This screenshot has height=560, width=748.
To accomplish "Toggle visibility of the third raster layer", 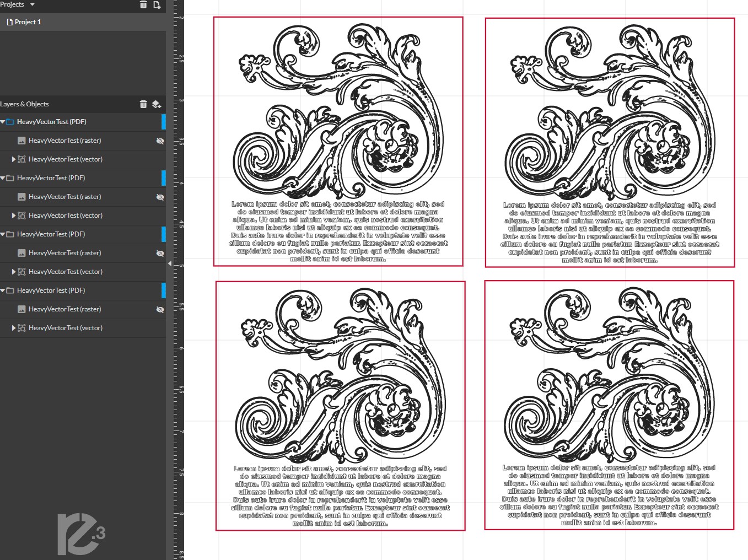I will [x=160, y=253].
